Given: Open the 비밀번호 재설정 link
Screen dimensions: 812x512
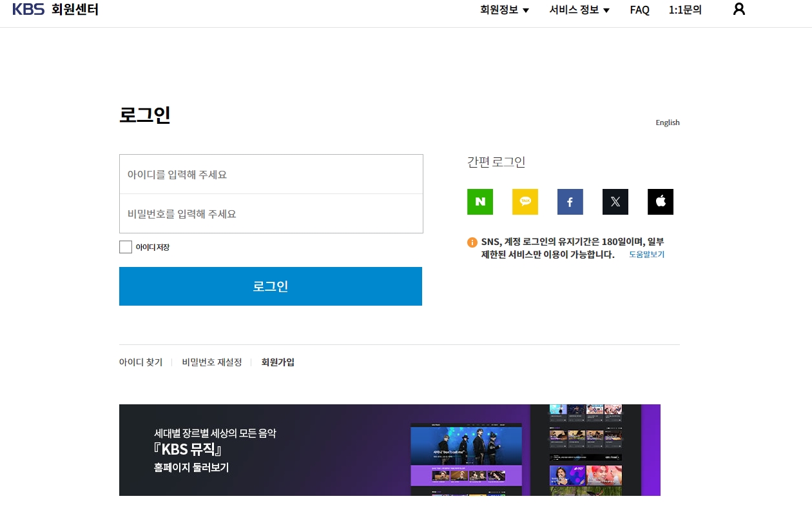Looking at the screenshot, I should (212, 362).
